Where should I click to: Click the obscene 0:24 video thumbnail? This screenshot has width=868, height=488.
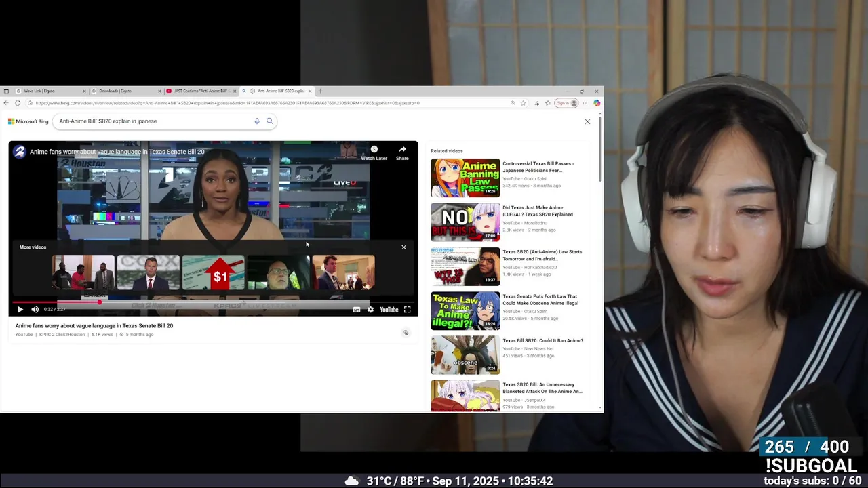tap(465, 354)
